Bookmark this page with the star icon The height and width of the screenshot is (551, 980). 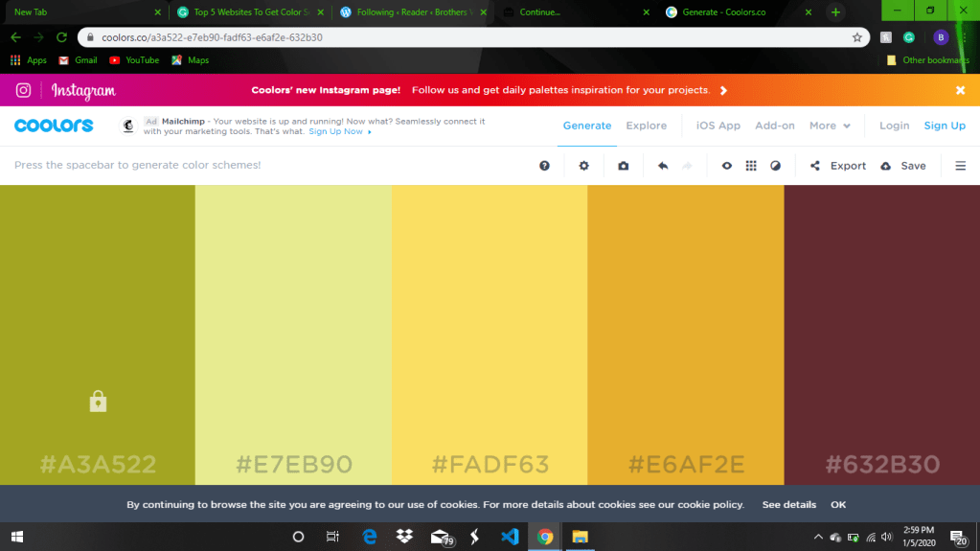857,37
